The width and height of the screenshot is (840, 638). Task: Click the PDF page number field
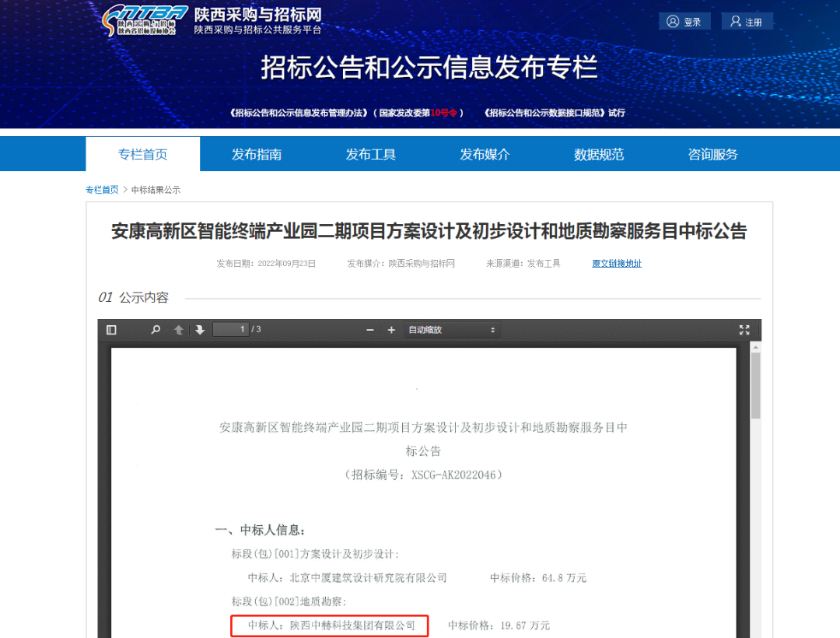click(x=232, y=329)
